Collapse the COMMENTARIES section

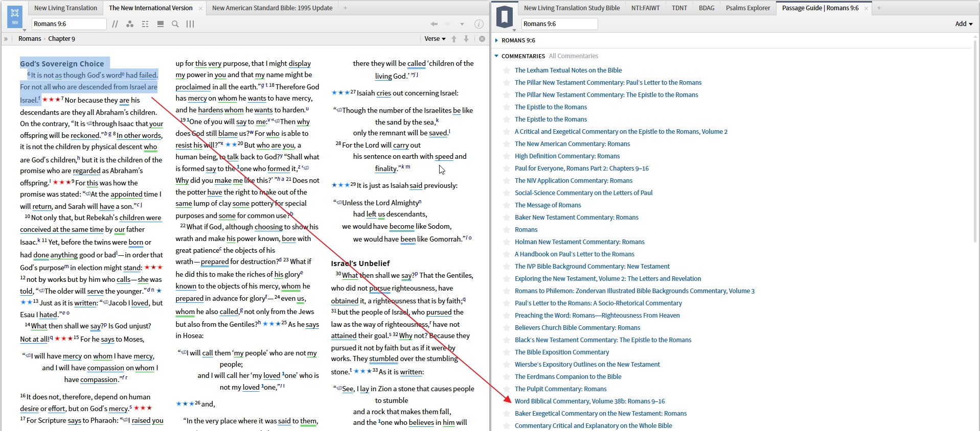[496, 56]
